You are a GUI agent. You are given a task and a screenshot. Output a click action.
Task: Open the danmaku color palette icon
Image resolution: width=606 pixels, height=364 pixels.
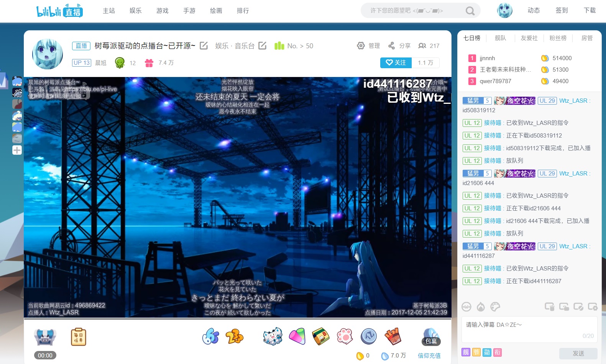click(x=495, y=307)
